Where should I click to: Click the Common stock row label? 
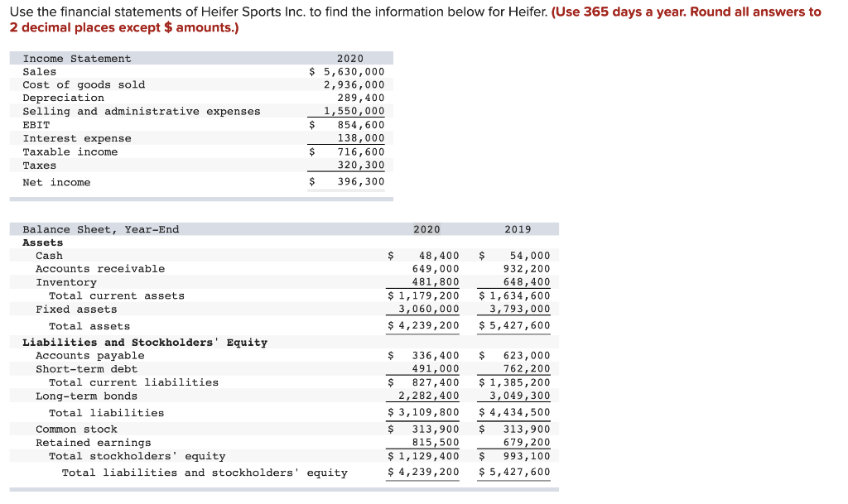[76, 429]
